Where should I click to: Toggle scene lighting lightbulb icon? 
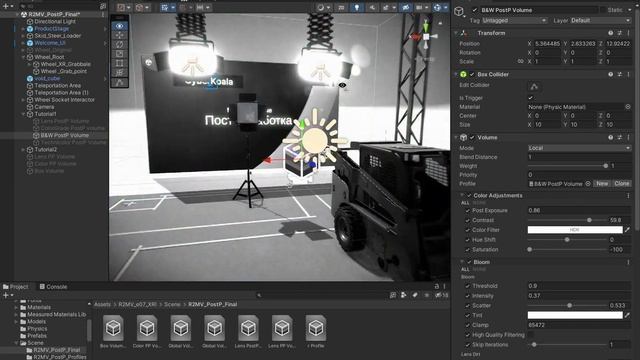pos(356,7)
